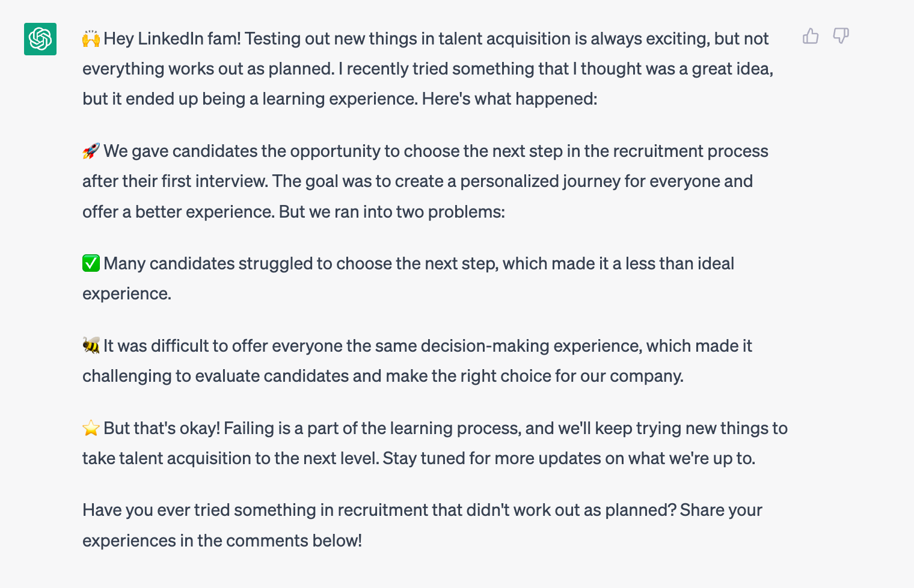Click the question Have you ever tried something
The image size is (914, 588).
[x=379, y=510]
